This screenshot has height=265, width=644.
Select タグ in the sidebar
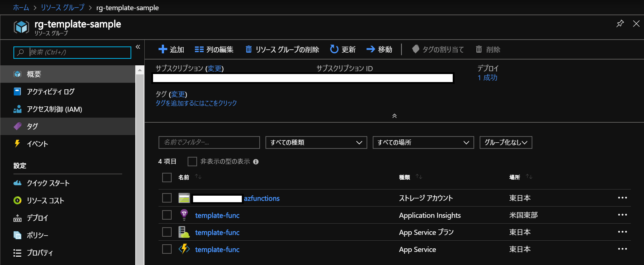[x=68, y=126]
